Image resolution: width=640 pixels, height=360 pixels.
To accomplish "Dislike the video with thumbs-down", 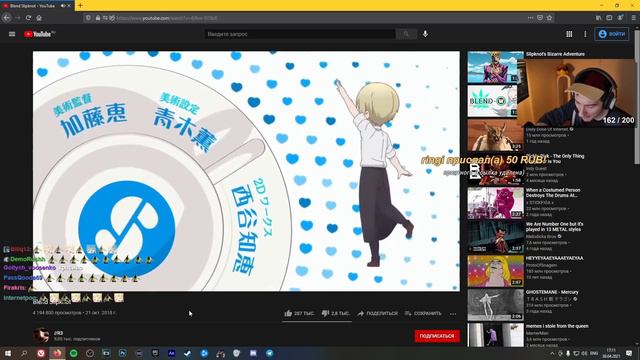I will click(x=336, y=313).
